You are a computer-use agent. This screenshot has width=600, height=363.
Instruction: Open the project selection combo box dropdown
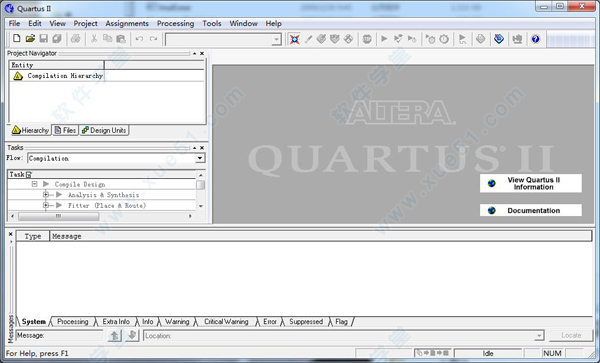[276, 39]
